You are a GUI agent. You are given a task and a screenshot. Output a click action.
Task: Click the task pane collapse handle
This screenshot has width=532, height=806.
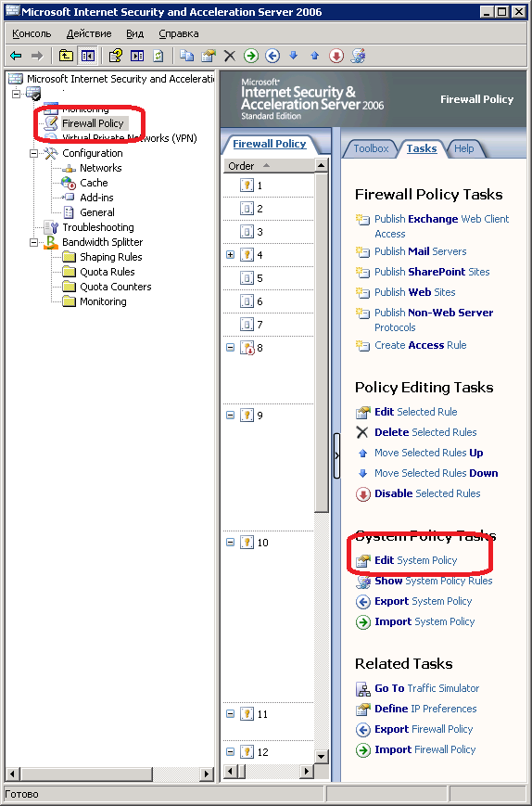click(336, 456)
